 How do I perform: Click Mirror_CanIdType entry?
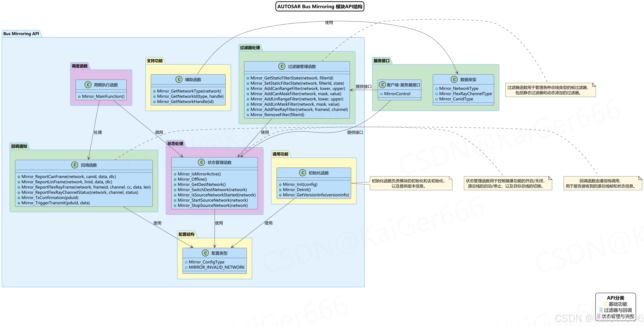pos(454,99)
